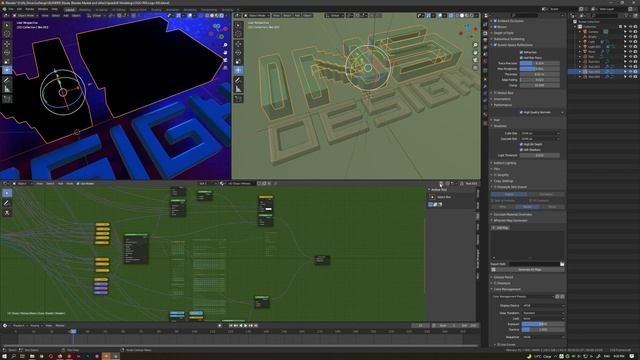Open the File menu

pyautogui.click(x=11, y=9)
